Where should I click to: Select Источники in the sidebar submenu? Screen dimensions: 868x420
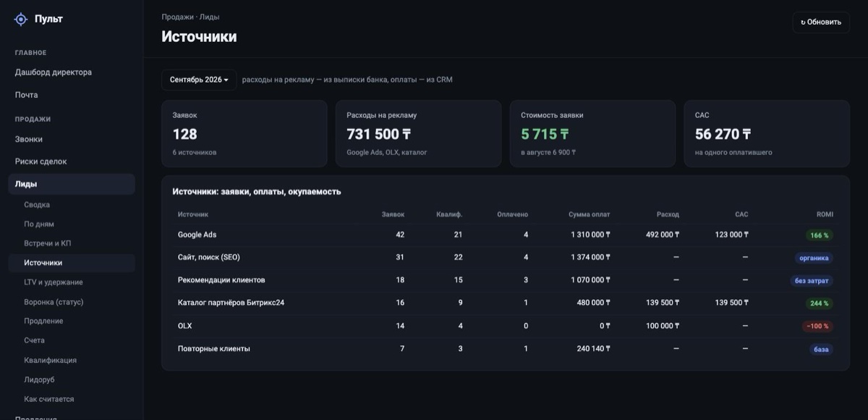pyautogui.click(x=72, y=263)
